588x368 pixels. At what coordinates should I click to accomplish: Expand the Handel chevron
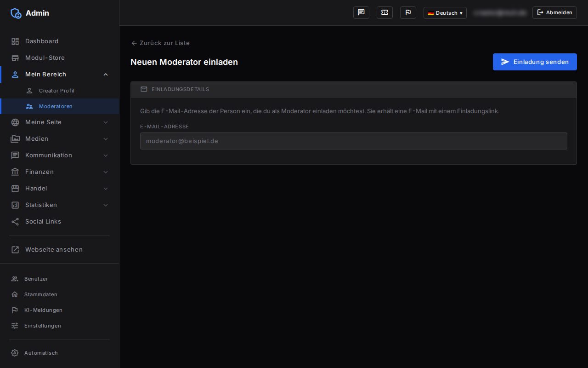pyautogui.click(x=106, y=189)
